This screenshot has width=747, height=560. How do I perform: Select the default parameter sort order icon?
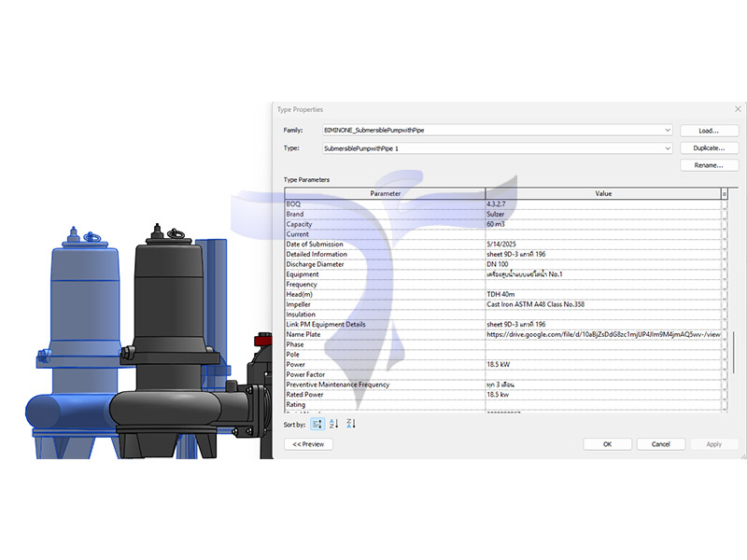click(317, 424)
